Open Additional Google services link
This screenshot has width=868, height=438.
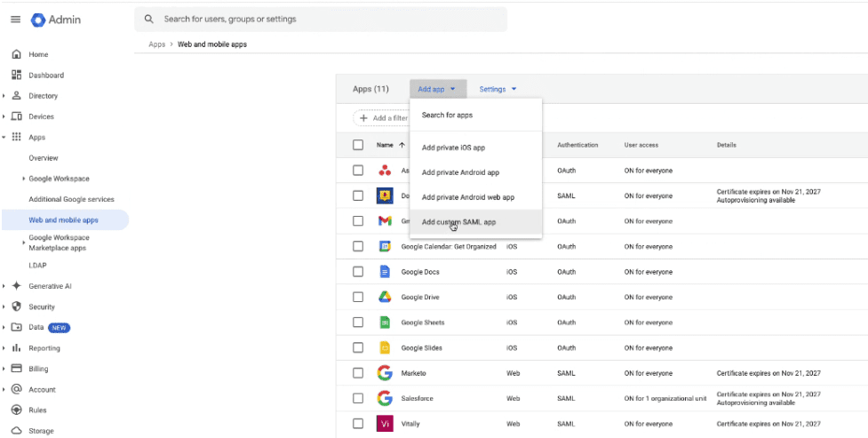[71, 199]
